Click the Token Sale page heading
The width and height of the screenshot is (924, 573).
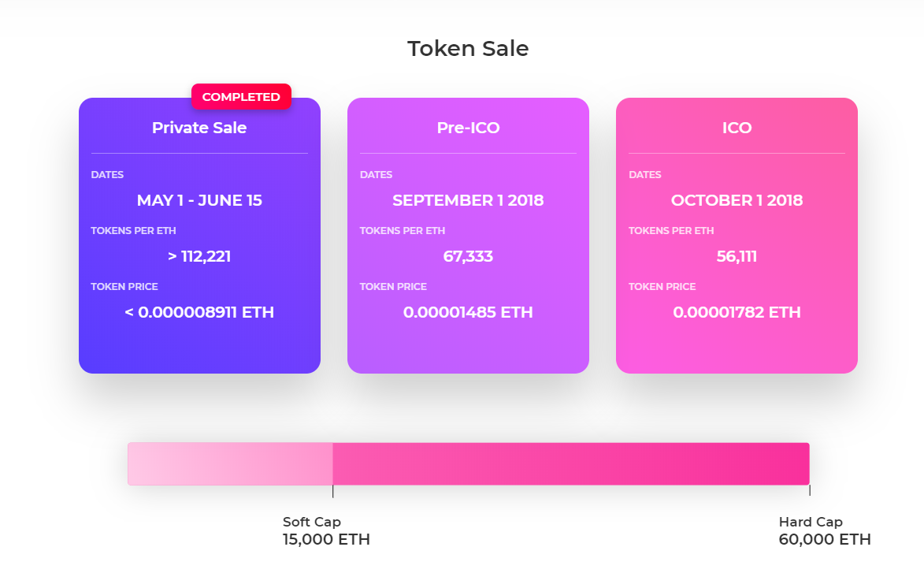(468, 48)
